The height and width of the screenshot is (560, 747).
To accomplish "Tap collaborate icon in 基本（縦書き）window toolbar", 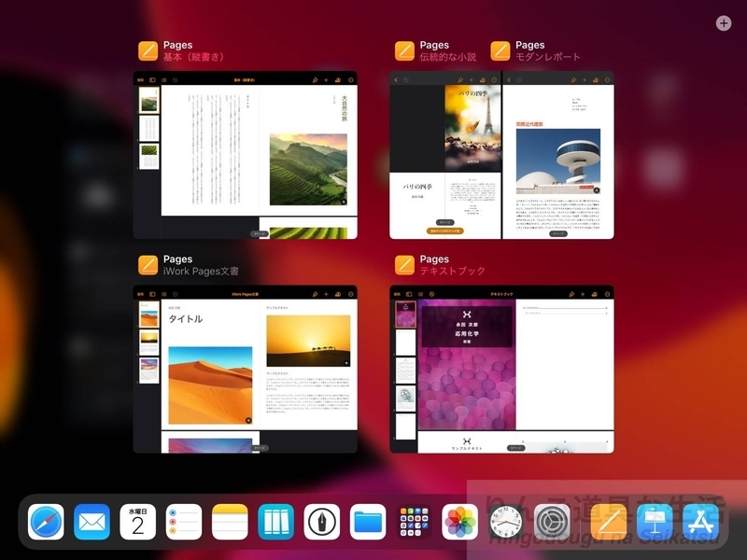I will 338,80.
